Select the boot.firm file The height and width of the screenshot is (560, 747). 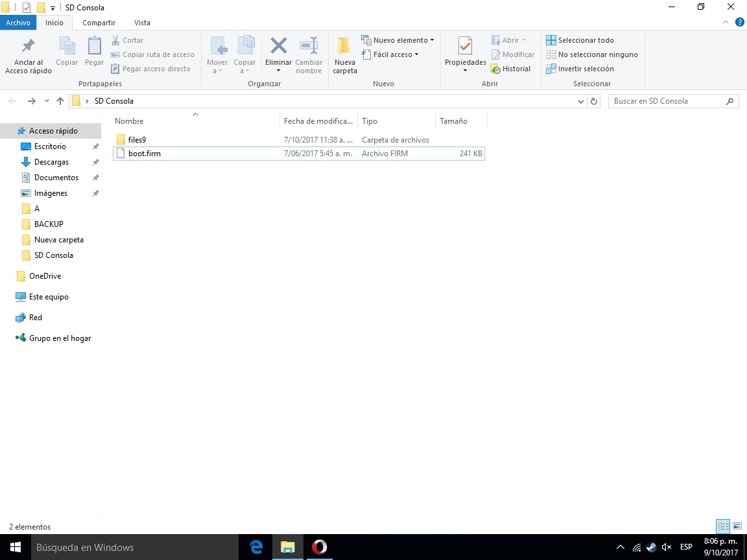click(144, 154)
